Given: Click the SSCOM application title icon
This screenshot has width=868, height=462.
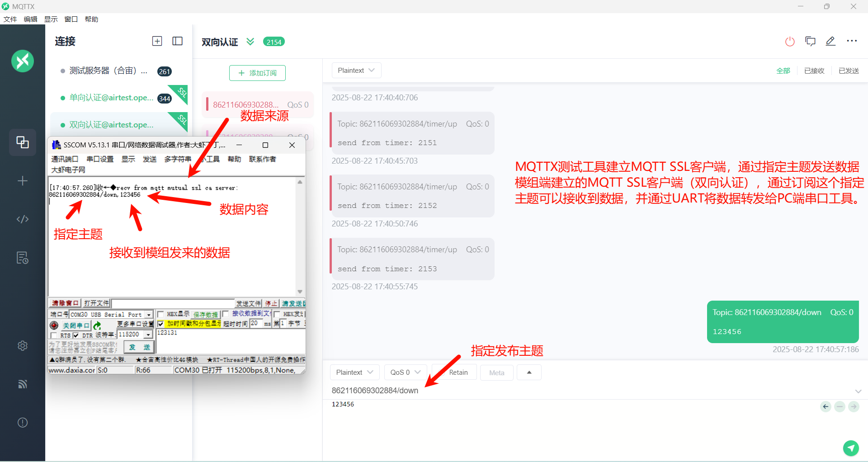Looking at the screenshot, I should pyautogui.click(x=56, y=145).
